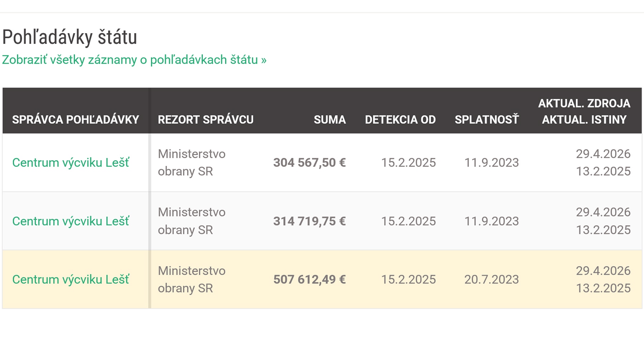Select the 314 719,75 € amount cell
The image size is (644, 338).
pyautogui.click(x=309, y=221)
